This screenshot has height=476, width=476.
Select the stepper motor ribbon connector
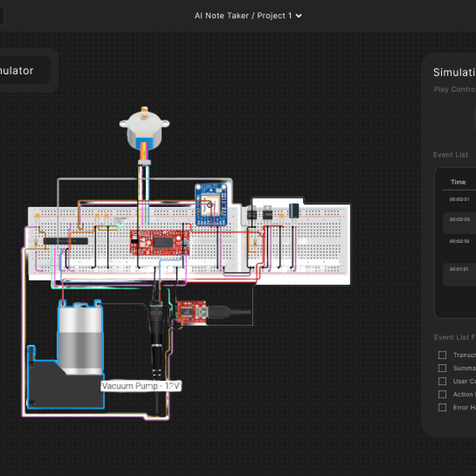[144, 163]
